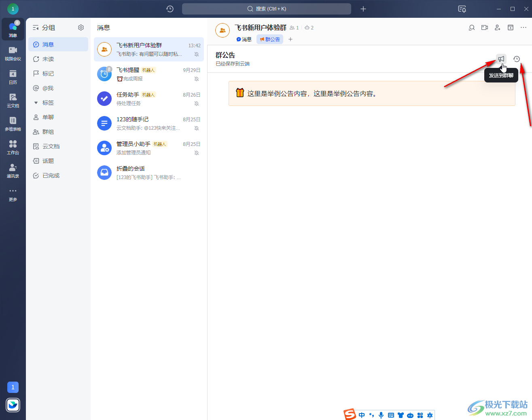The image size is (532, 420).
Task: Click the search box (Ctrl+K)
Action: [x=267, y=9]
